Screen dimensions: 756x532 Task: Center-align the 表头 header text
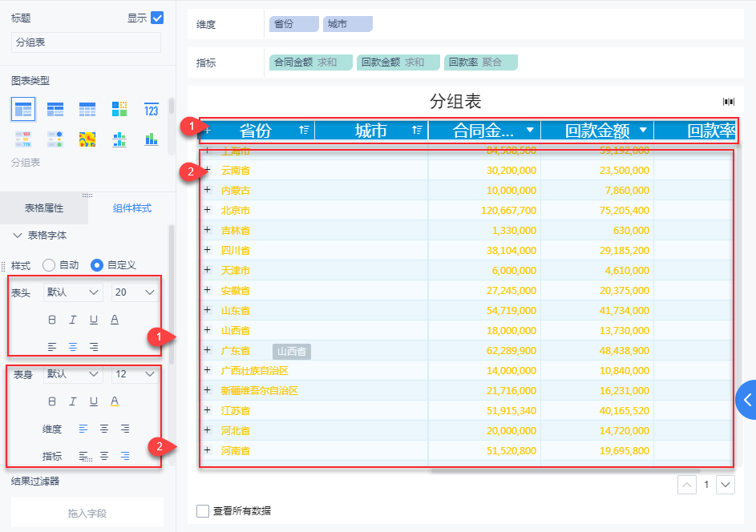point(73,346)
